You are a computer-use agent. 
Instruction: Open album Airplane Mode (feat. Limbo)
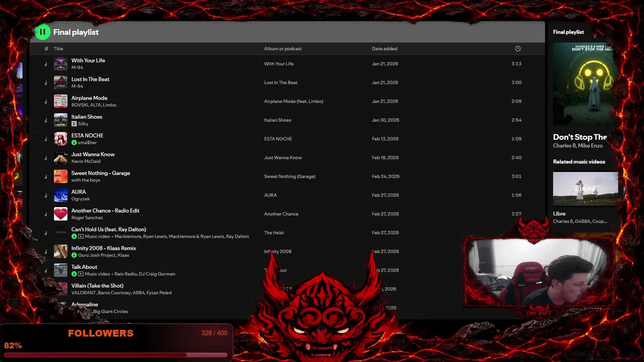point(294,102)
